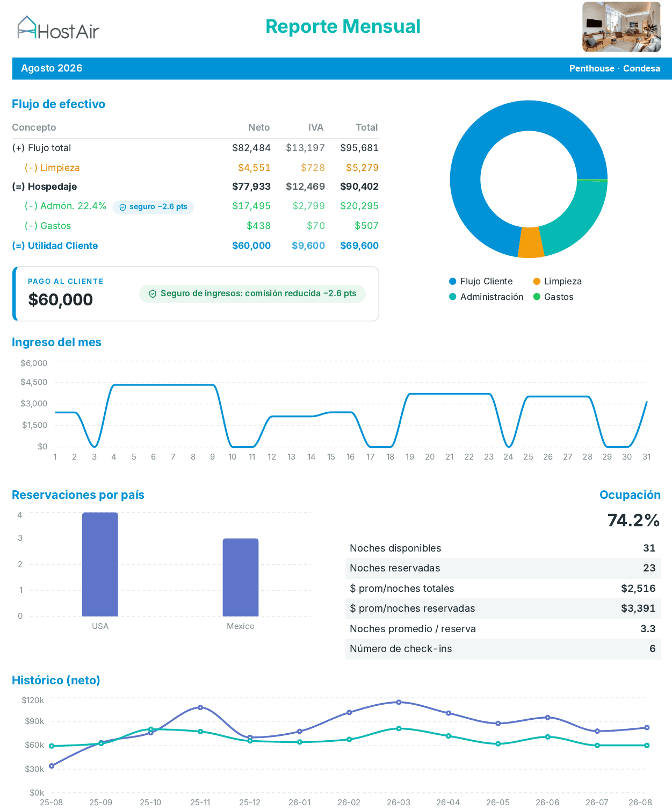Click the Flujo total net value $82,484
672x809 pixels.
coord(251,148)
